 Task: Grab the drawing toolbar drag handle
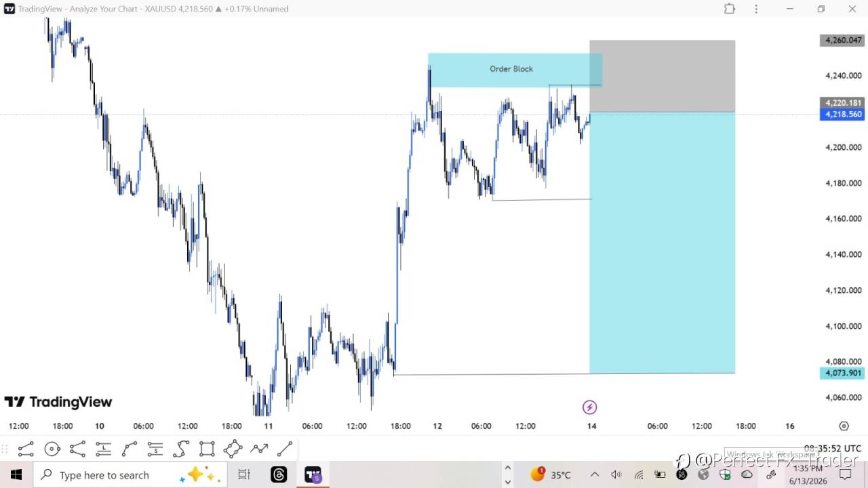point(5,449)
